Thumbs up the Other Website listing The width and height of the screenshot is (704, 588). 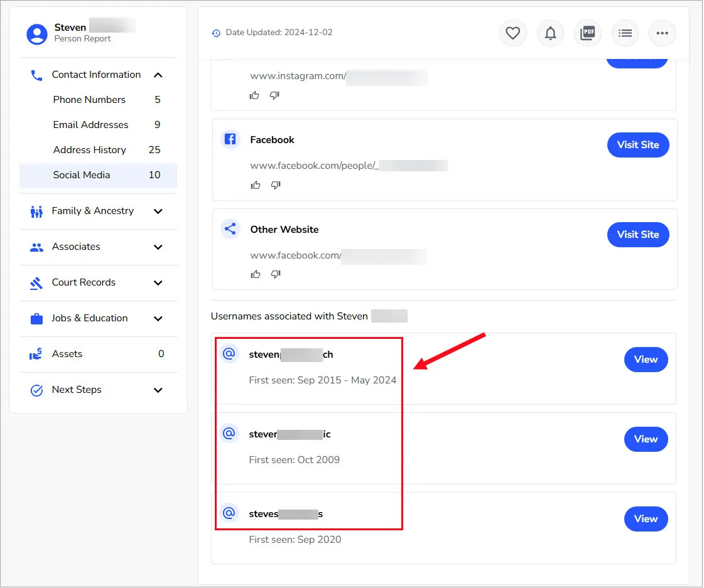255,274
